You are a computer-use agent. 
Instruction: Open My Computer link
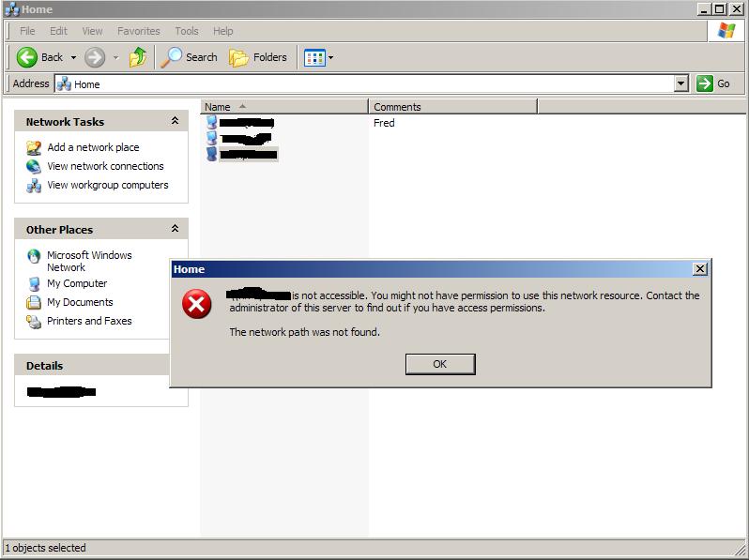[77, 283]
